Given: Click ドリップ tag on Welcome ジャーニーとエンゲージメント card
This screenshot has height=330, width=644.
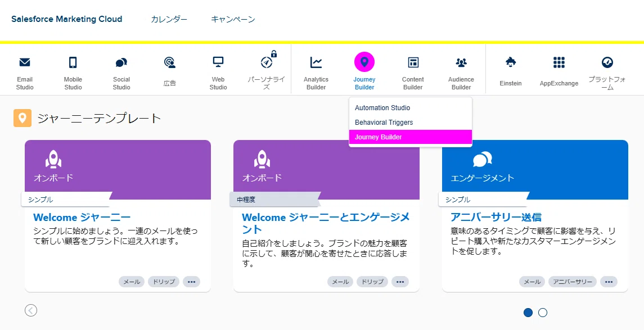Looking at the screenshot, I should (x=372, y=282).
